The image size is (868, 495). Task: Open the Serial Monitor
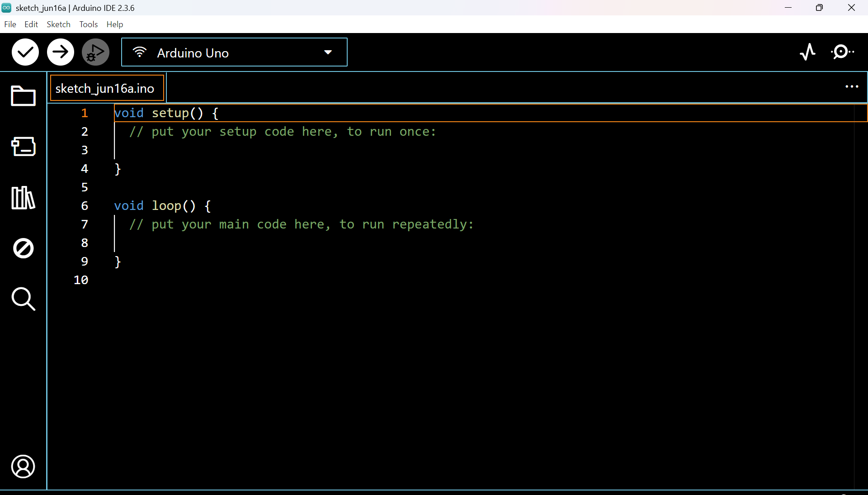(843, 52)
